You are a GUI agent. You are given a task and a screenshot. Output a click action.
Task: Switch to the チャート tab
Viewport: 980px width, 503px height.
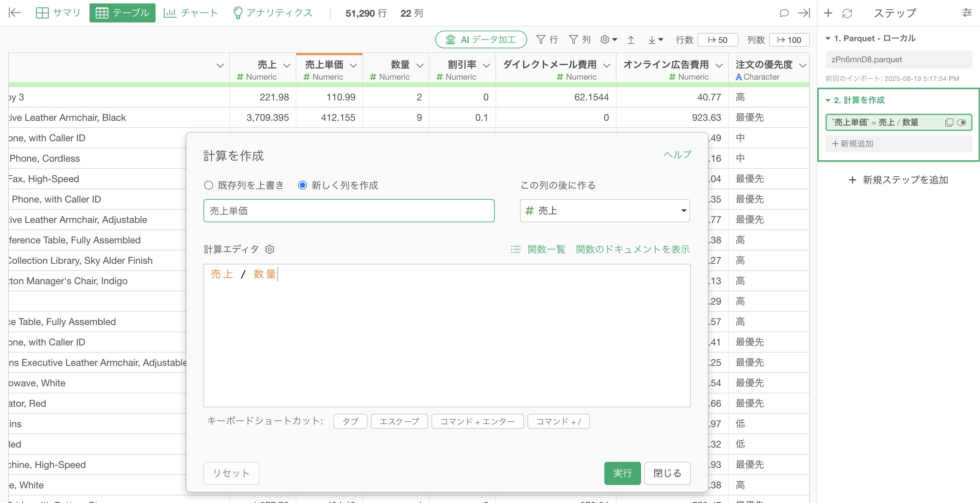pyautogui.click(x=190, y=13)
